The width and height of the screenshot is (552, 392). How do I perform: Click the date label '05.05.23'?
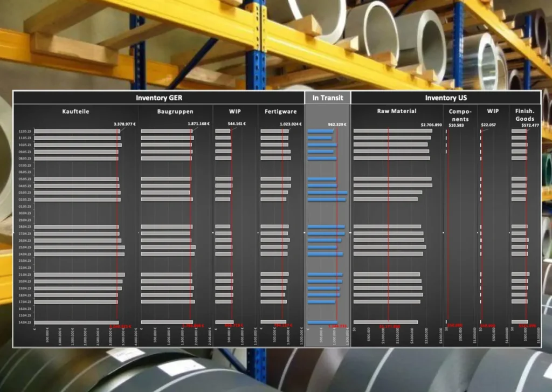(25, 179)
